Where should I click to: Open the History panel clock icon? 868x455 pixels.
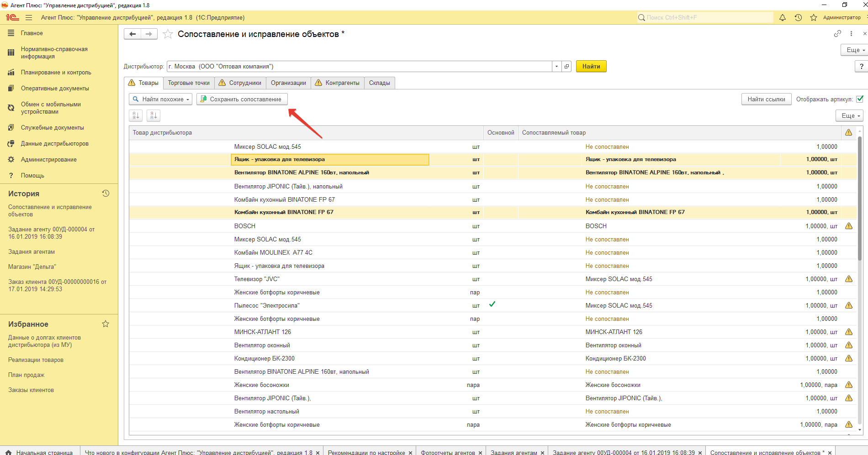[x=106, y=194]
